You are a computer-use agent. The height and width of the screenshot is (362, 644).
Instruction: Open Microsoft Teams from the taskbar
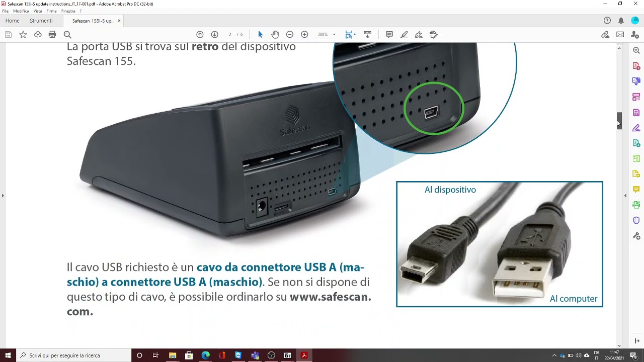pos(255,355)
